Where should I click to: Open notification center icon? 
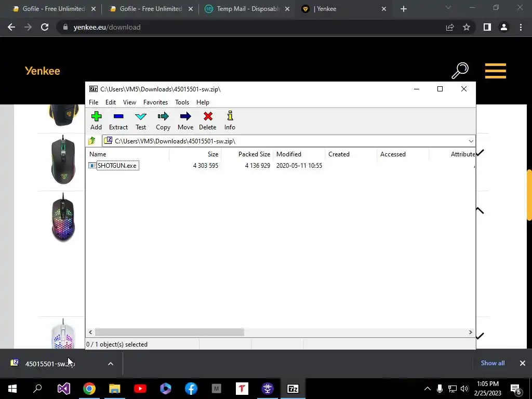point(516,389)
